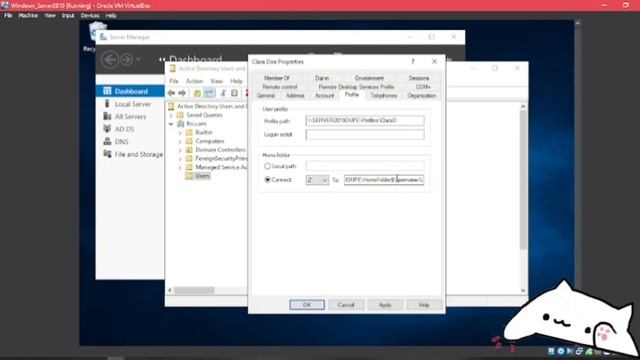Switch to the Remote control tab
Image resolution: width=640 pixels, height=360 pixels.
280,87
